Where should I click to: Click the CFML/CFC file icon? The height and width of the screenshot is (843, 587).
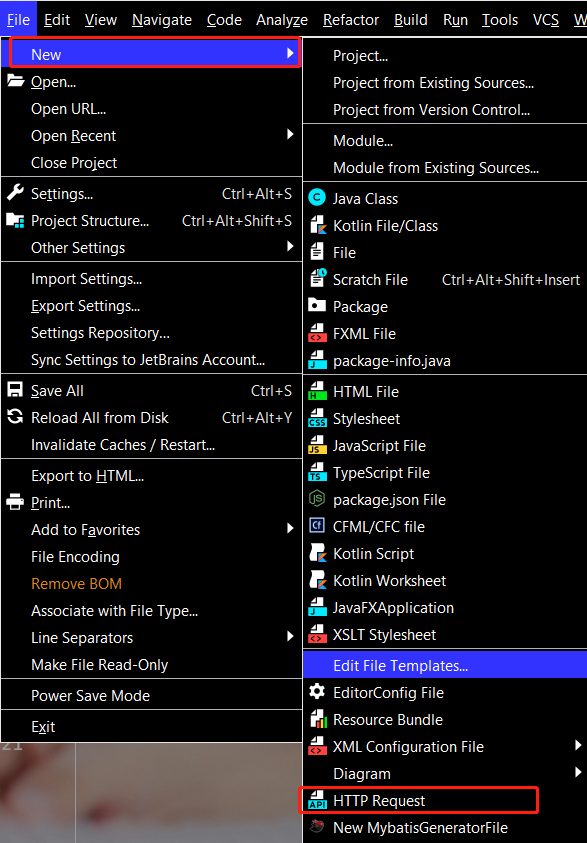(317, 526)
